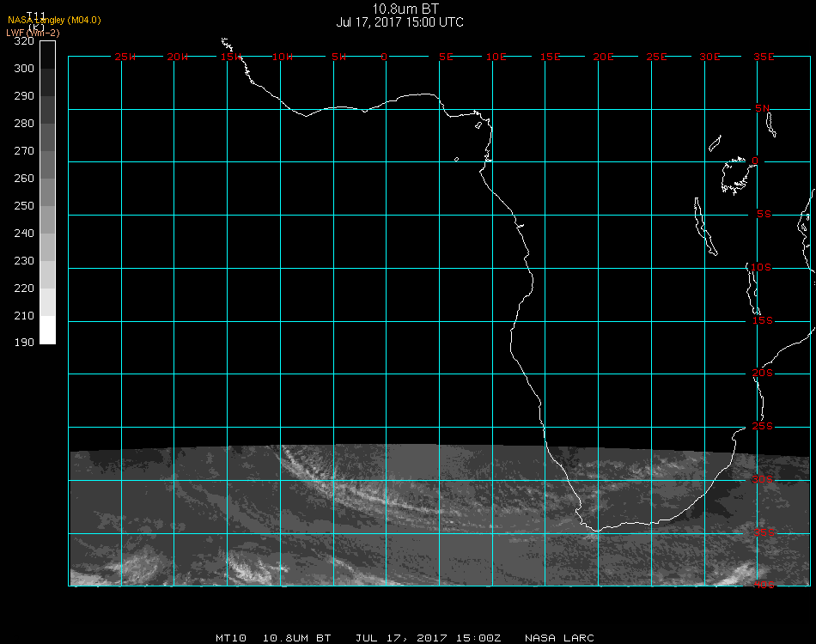Click the Lake Tanganyika outline on the map
Viewport: 816px width, 644px height.
pos(706,227)
